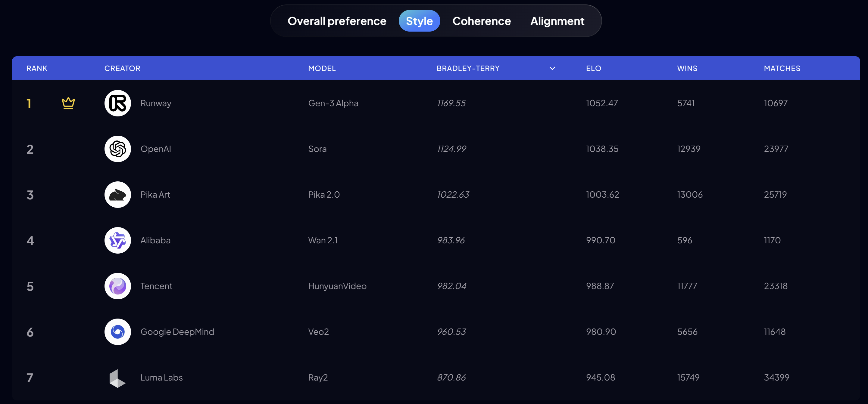Click wins value 11777
The width and height of the screenshot is (868, 404).
687,286
